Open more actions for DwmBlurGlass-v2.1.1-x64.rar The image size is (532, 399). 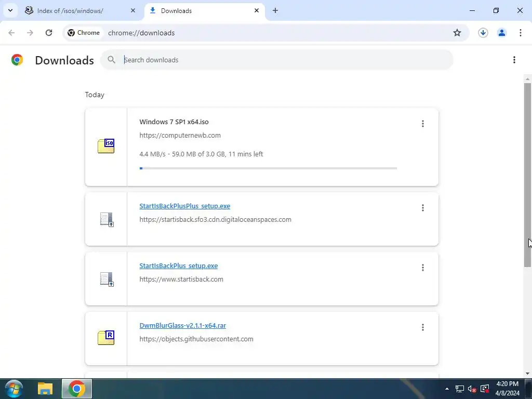click(x=423, y=327)
